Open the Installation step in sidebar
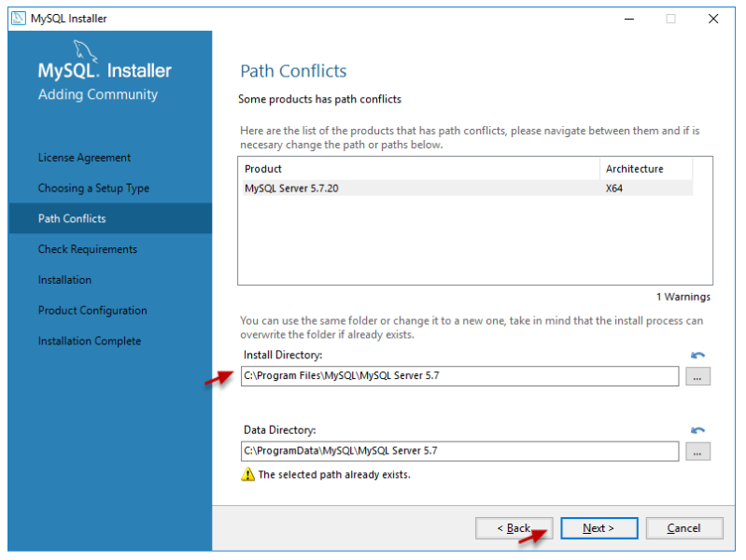 [x=64, y=280]
